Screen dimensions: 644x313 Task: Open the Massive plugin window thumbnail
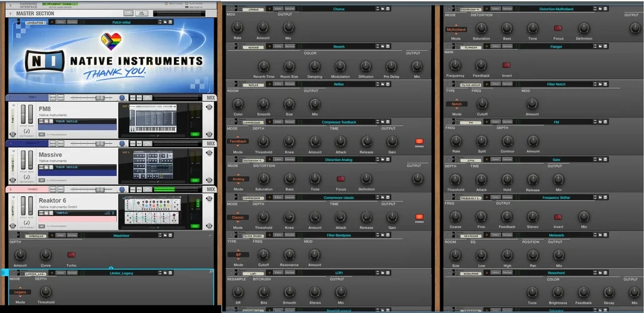[x=153, y=165]
